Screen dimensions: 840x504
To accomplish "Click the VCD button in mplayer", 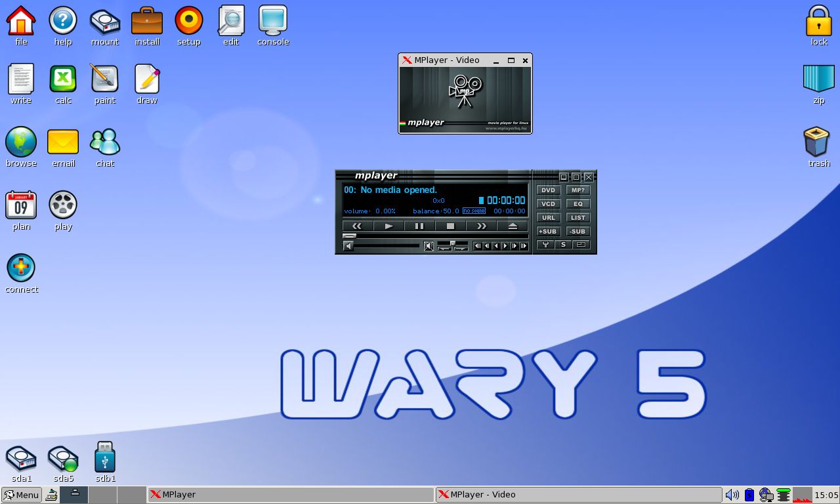I will (x=549, y=203).
